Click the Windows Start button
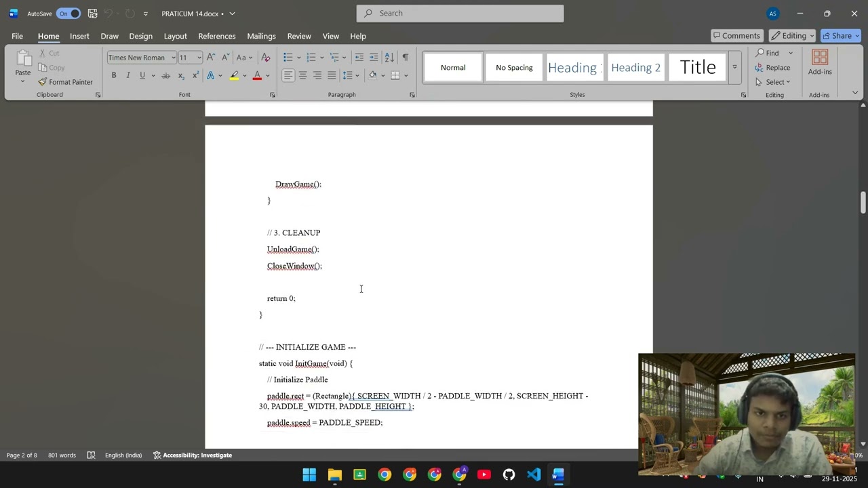The height and width of the screenshot is (488, 868). click(309, 474)
